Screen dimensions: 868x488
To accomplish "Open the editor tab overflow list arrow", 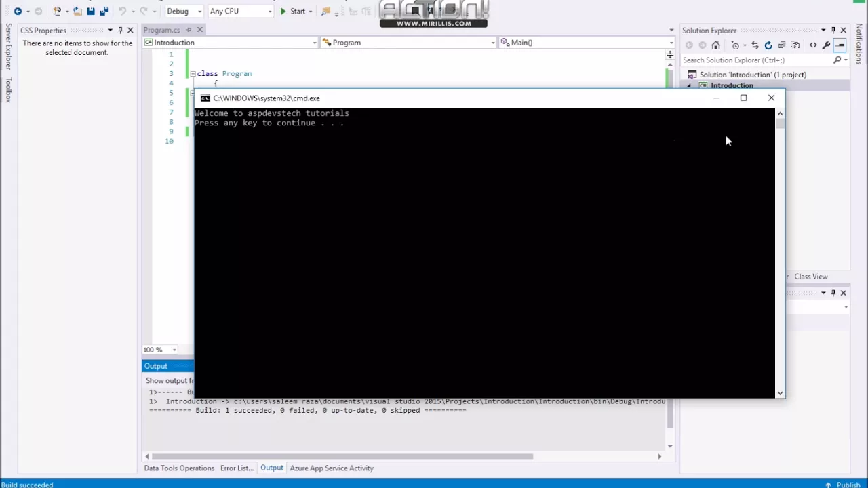I will (x=671, y=30).
